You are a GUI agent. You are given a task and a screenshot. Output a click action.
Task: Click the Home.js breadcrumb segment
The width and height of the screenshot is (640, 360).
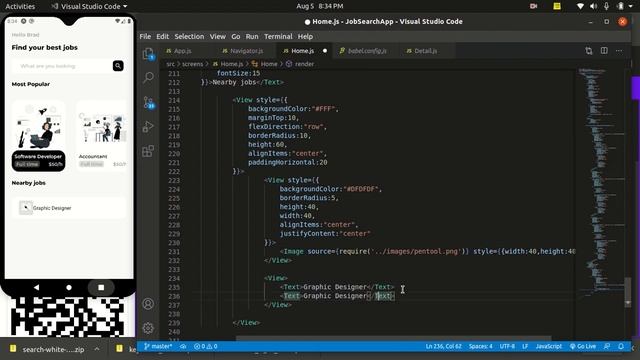point(231,64)
